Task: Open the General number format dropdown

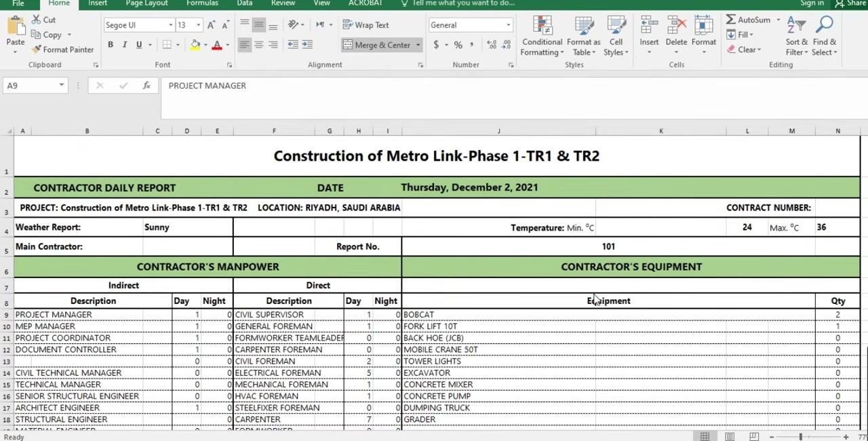Action: pos(508,25)
